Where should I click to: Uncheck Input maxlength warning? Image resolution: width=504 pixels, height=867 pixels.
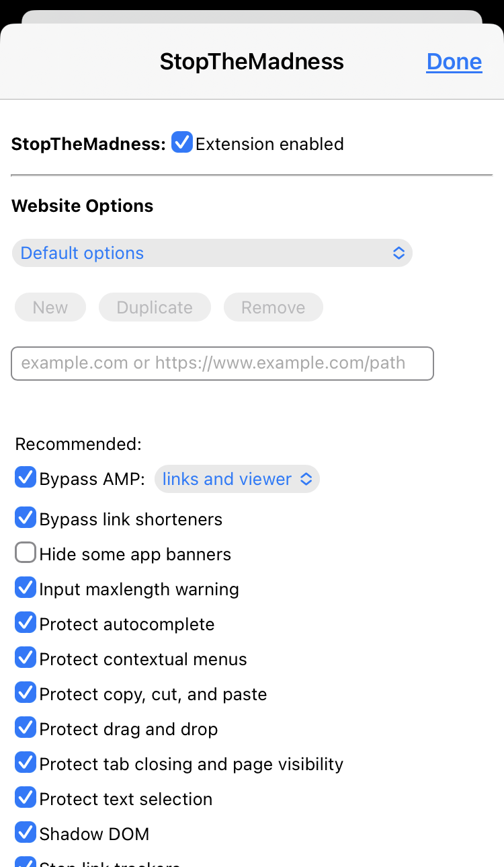pyautogui.click(x=26, y=588)
